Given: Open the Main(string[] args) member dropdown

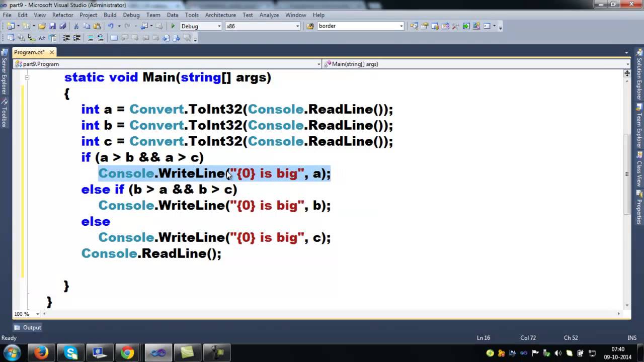Looking at the screenshot, I should point(627,64).
